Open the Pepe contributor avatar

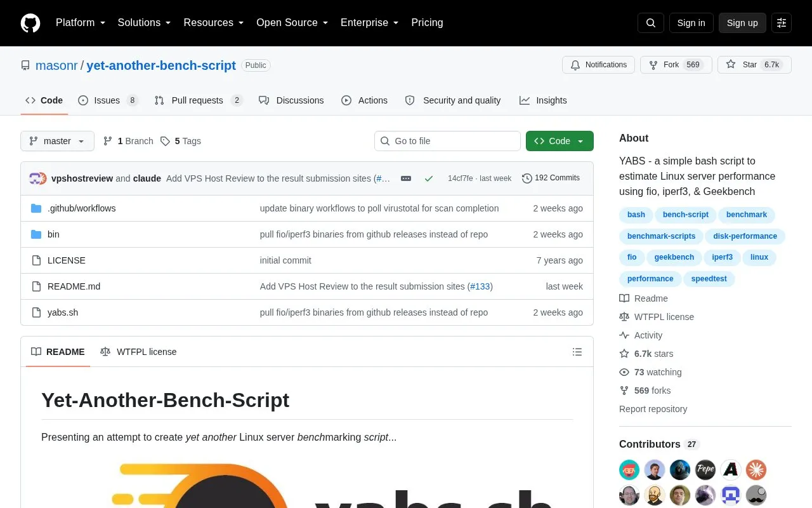click(x=705, y=470)
